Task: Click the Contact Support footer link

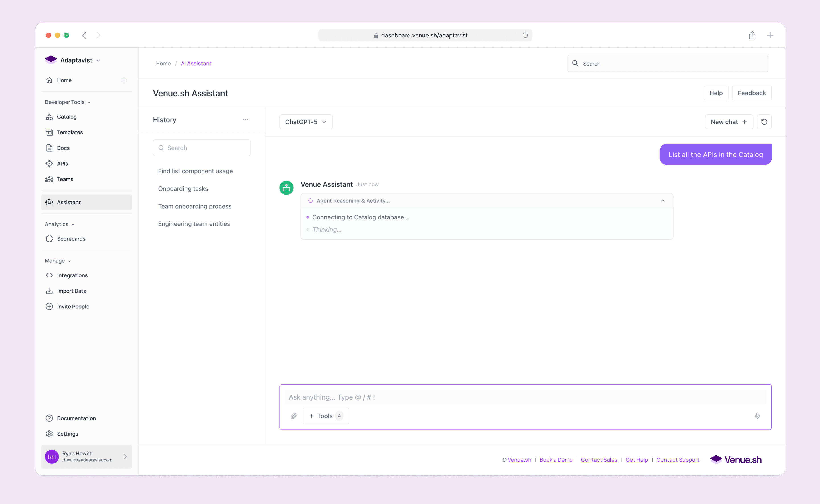Action: coord(678,460)
